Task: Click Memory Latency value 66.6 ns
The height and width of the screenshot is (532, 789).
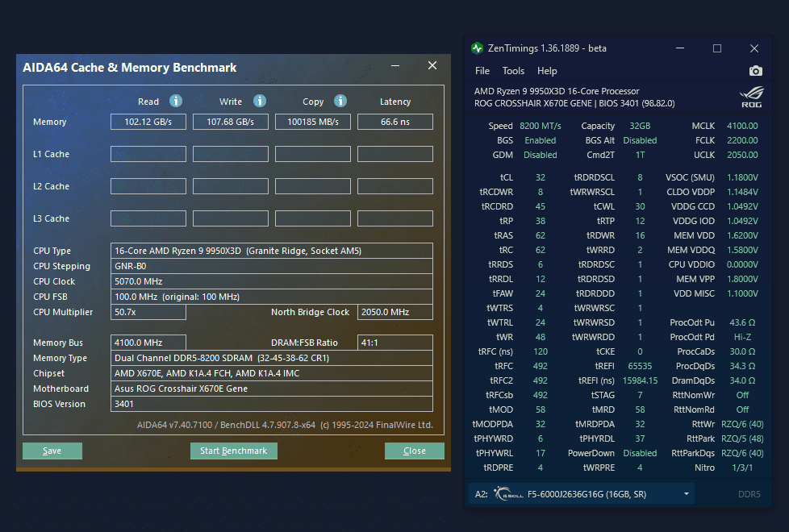Action: (395, 122)
